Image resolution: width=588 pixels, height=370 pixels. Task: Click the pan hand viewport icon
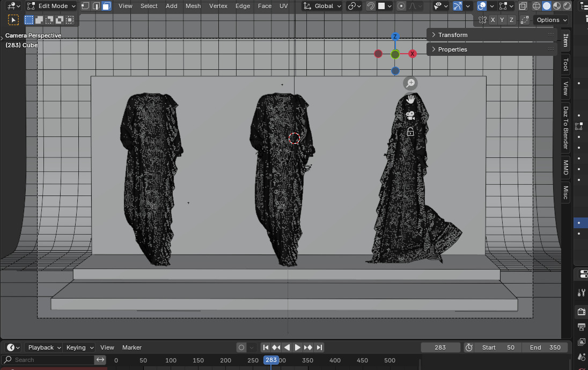coord(410,99)
